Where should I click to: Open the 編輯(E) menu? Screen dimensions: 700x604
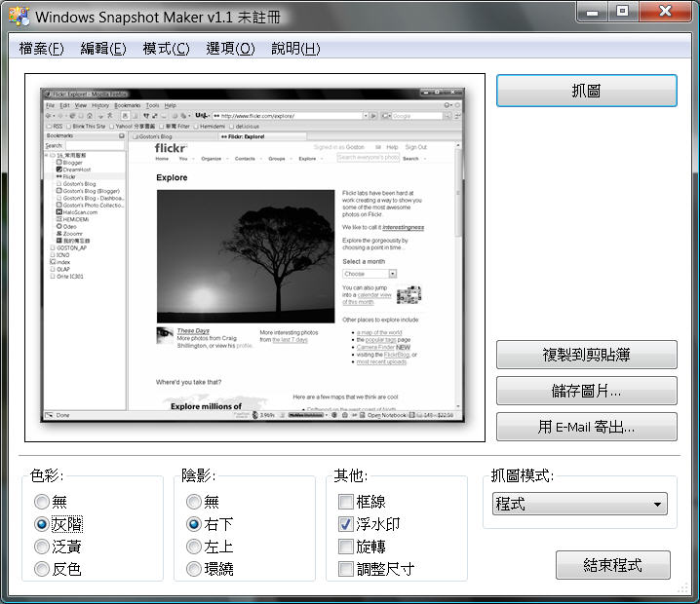pyautogui.click(x=103, y=48)
